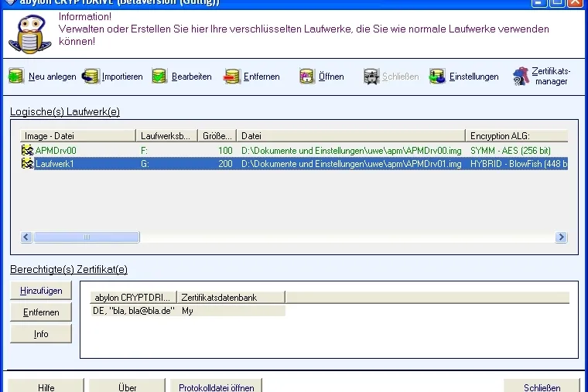Sort by the Größe... column header

pyautogui.click(x=217, y=135)
